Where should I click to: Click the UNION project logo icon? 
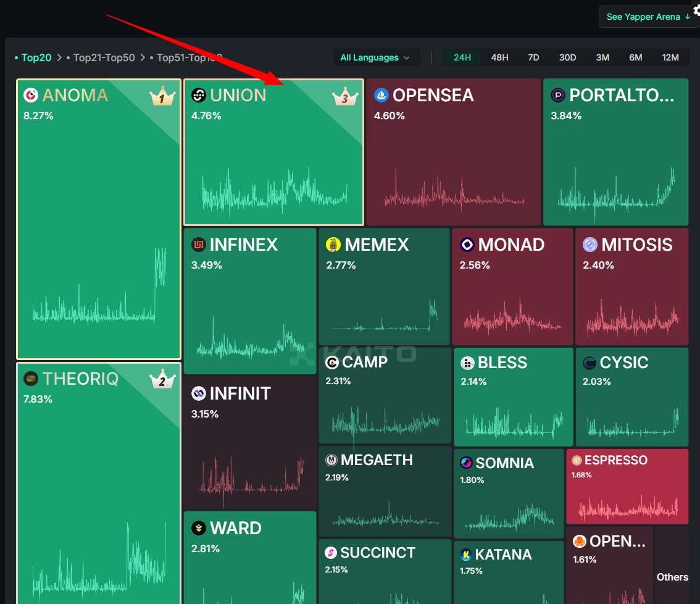tap(198, 95)
